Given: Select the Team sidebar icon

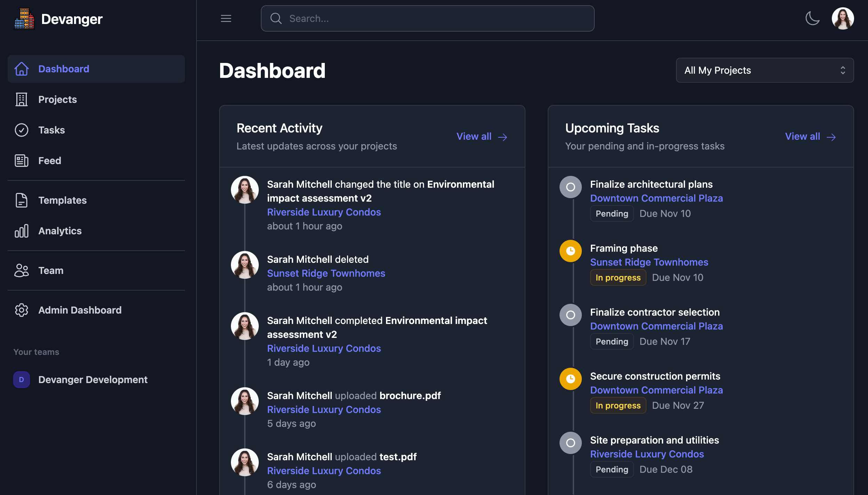Looking at the screenshot, I should pyautogui.click(x=21, y=270).
